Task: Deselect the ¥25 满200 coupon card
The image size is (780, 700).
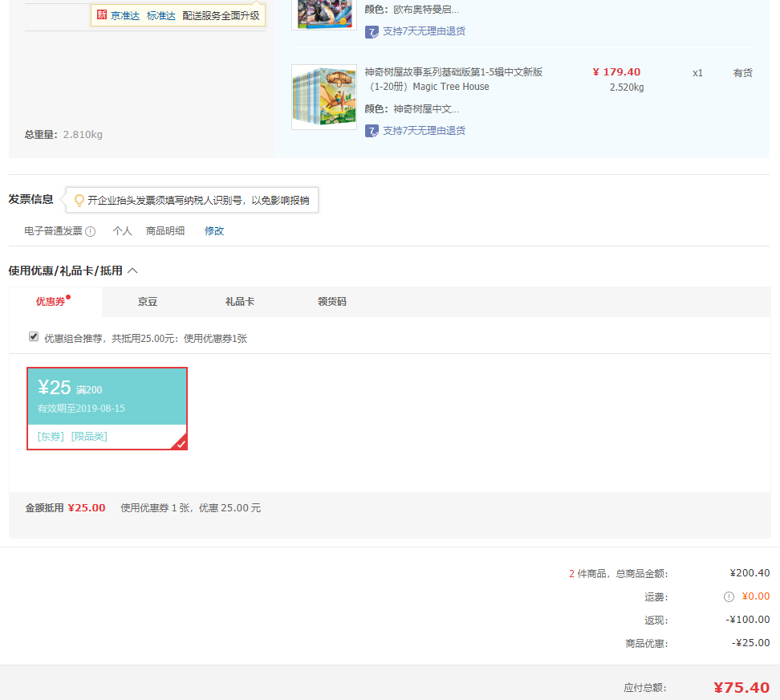Action: pyautogui.click(x=107, y=409)
